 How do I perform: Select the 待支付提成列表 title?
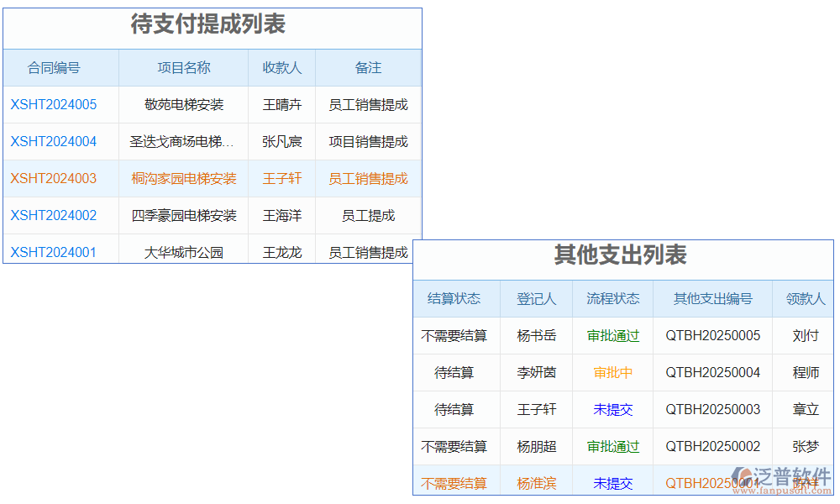(210, 25)
